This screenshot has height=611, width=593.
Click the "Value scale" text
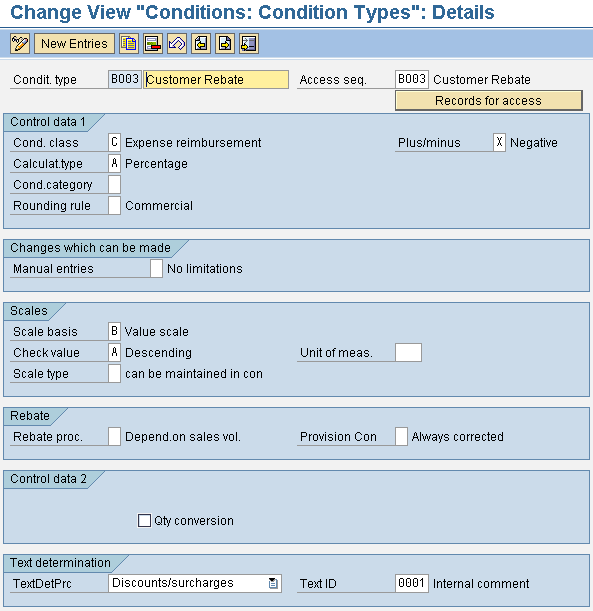157,332
